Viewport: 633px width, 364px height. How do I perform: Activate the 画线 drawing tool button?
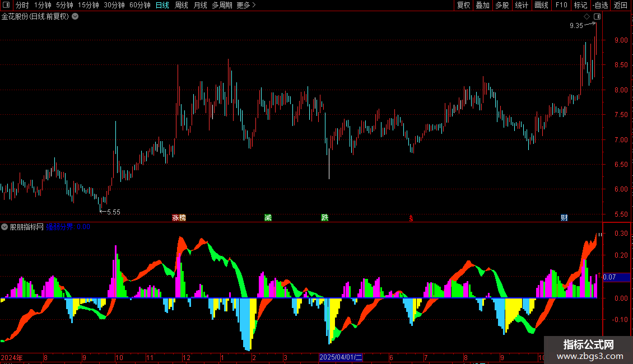pos(541,5)
